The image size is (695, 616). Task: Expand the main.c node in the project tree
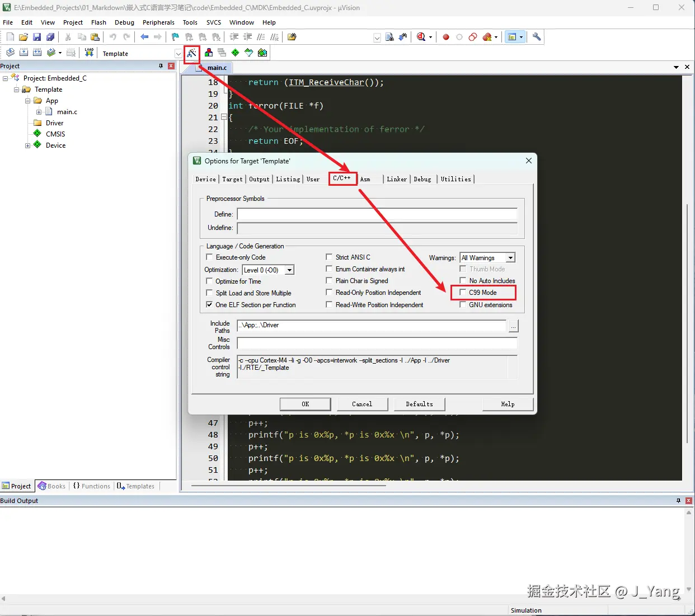[39, 112]
